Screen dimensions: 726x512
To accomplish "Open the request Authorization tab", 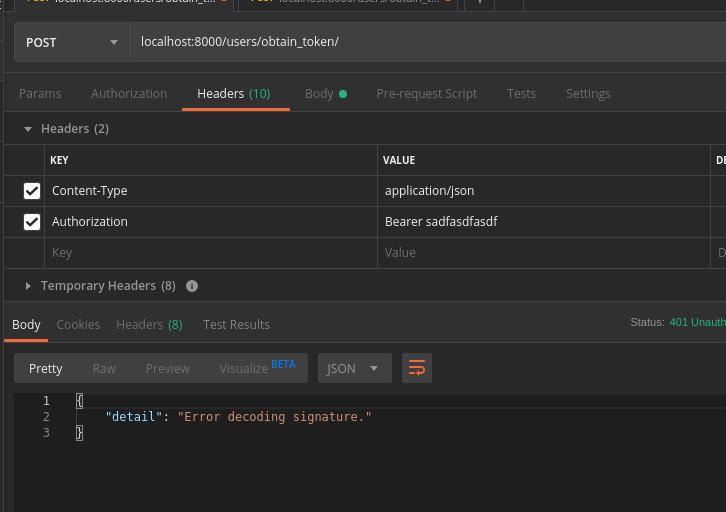I will (129, 93).
